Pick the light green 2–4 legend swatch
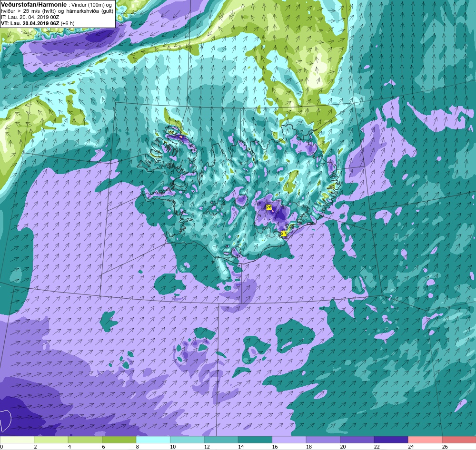 (x=51, y=440)
